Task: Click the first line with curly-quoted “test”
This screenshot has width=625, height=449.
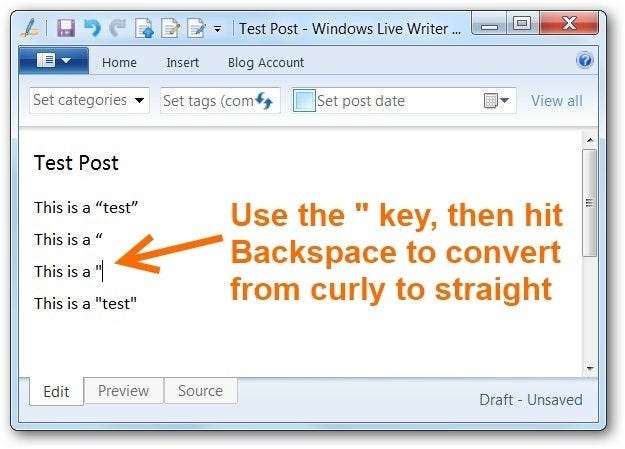Action: pos(86,207)
